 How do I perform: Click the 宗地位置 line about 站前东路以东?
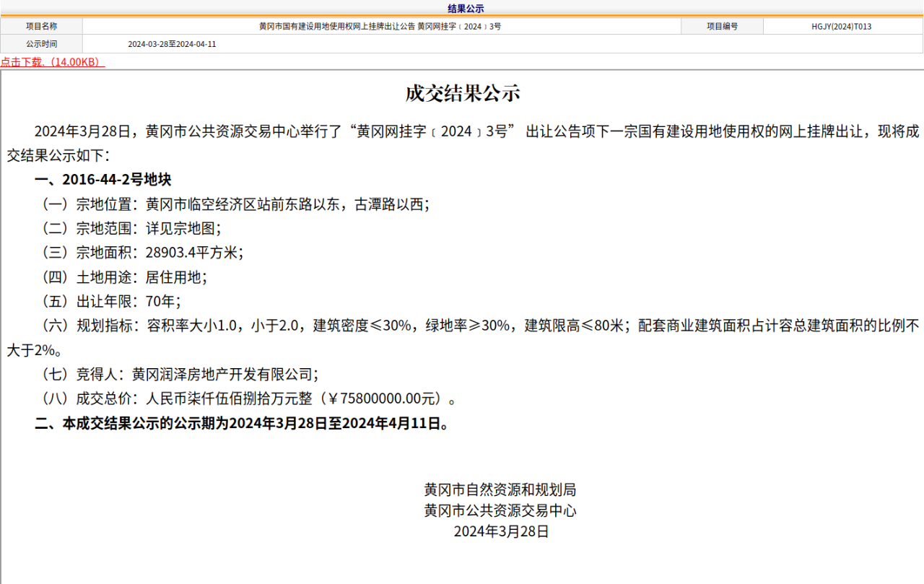point(235,204)
